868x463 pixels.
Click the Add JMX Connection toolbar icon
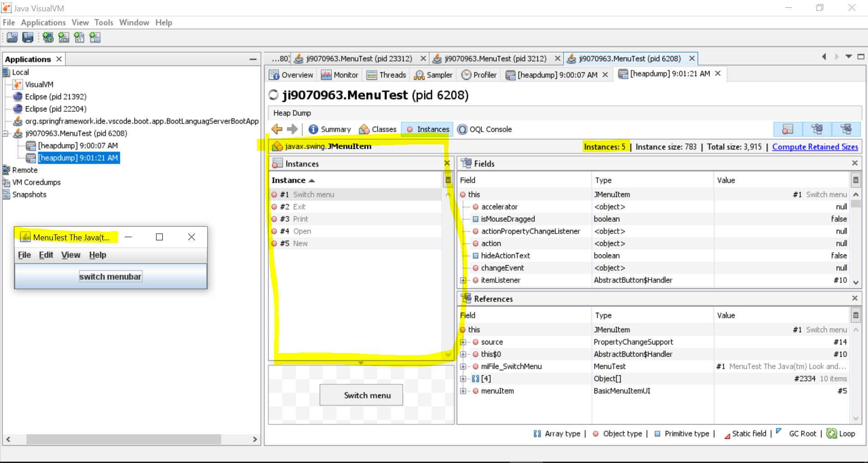(x=64, y=38)
